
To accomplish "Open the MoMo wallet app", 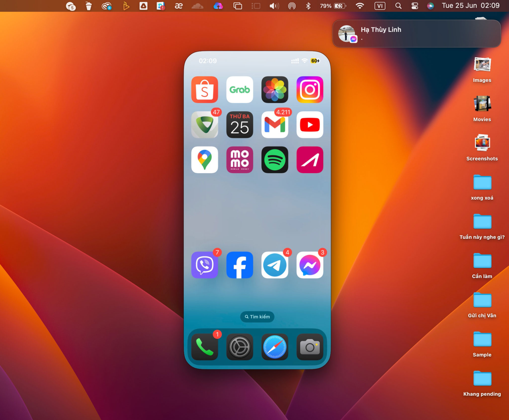I will [x=240, y=160].
